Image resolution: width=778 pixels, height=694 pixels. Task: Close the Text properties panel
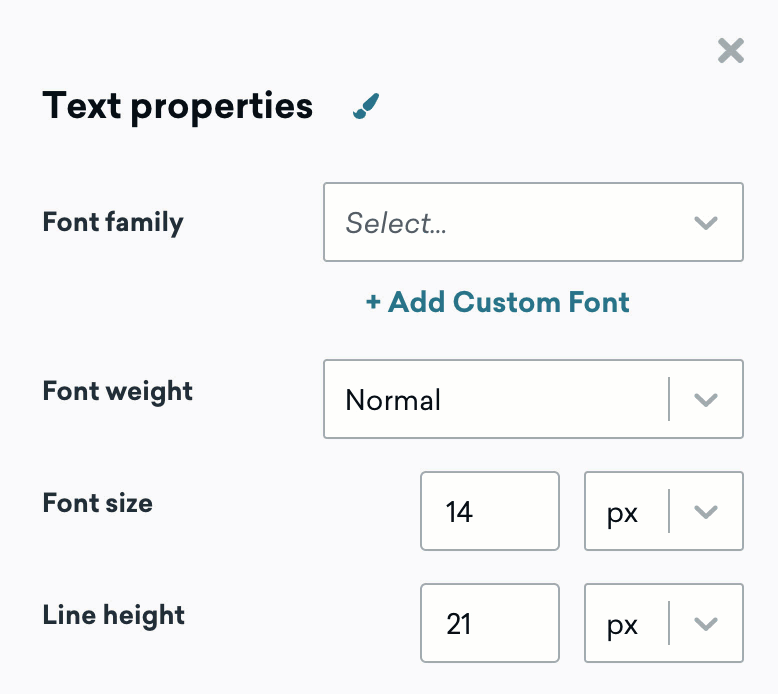point(730,51)
